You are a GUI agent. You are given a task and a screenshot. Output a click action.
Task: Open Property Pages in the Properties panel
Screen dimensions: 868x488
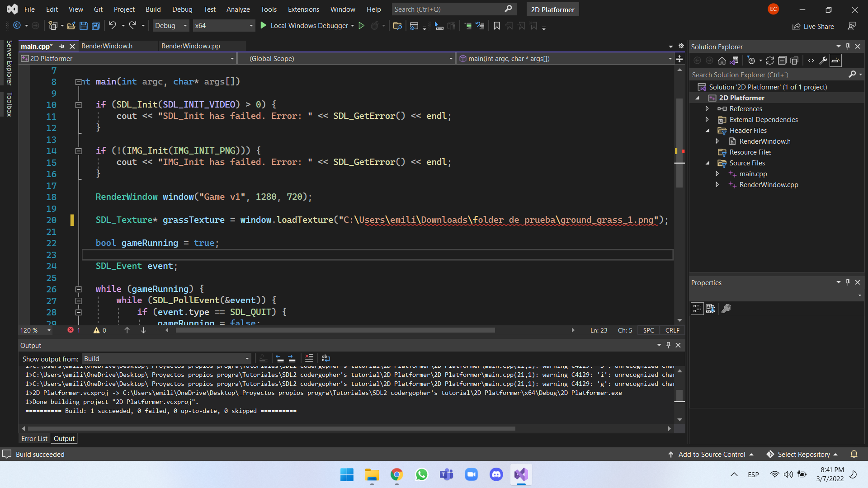coord(726,309)
